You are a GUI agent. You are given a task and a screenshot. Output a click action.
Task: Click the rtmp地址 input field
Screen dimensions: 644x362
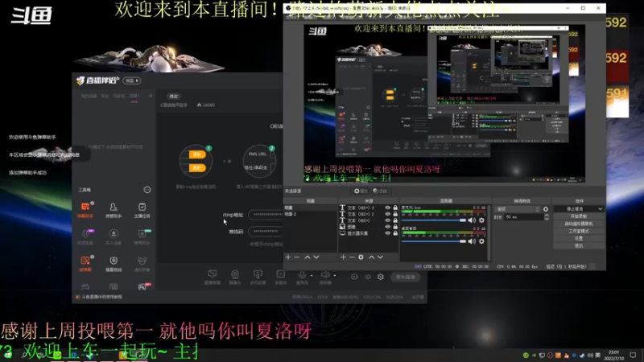click(266, 214)
